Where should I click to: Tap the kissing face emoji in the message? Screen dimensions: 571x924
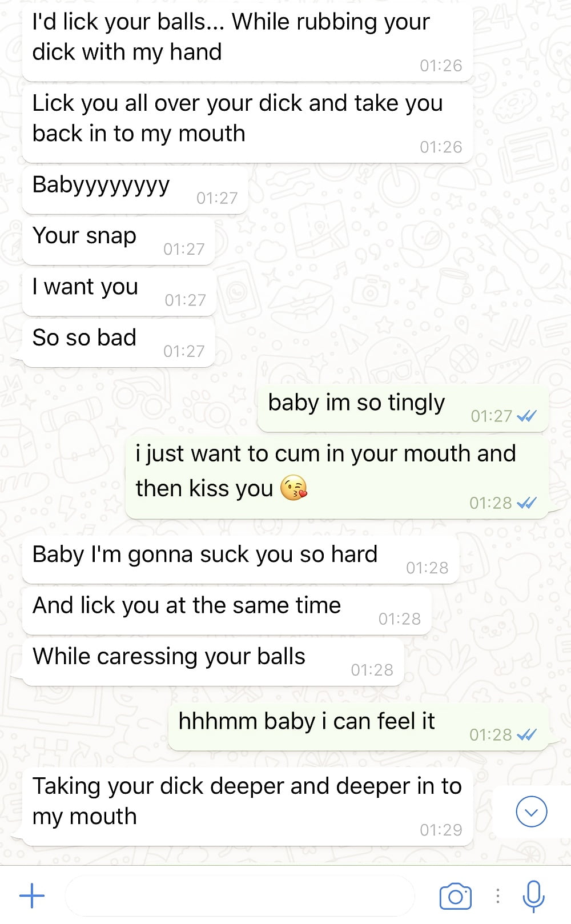[294, 488]
